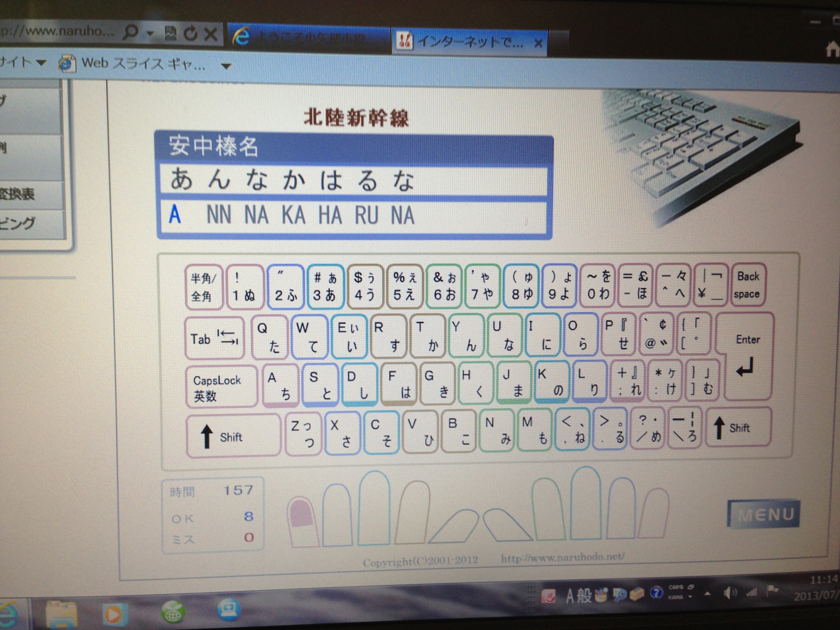The width and height of the screenshot is (840, 630).
Task: Click the U な key
Action: point(505,335)
